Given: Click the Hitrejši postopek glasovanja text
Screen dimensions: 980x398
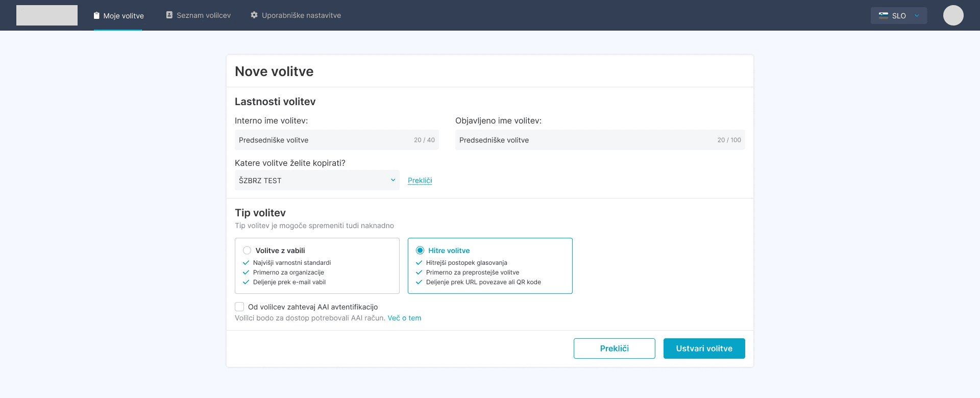Looking at the screenshot, I should (467, 263).
